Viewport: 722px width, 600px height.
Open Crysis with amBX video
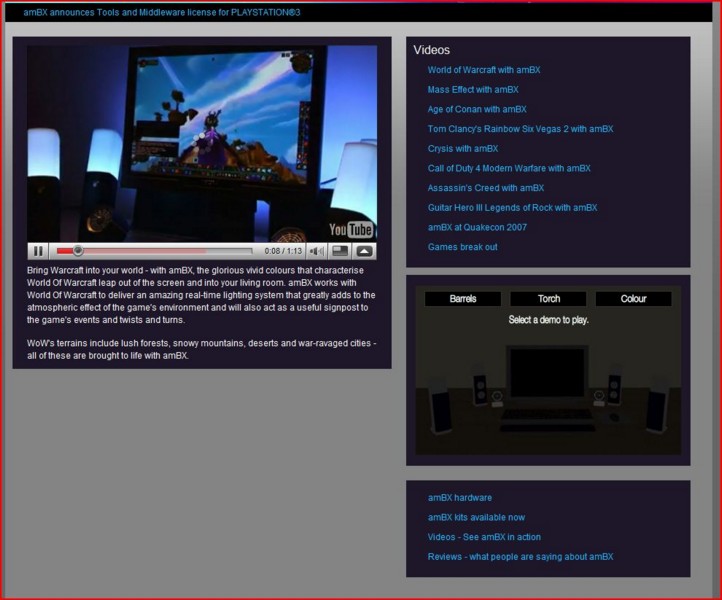(463, 149)
